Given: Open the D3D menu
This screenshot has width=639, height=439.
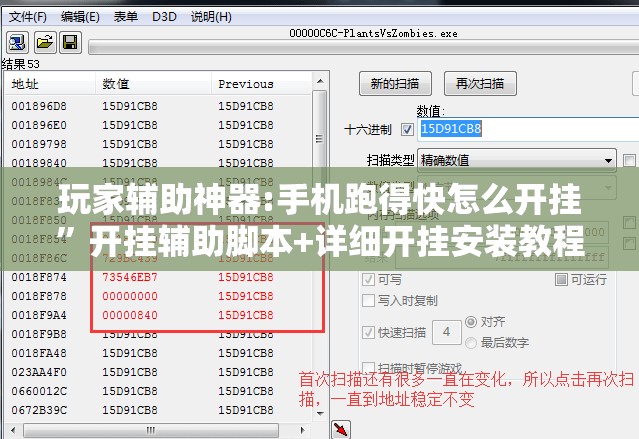Looking at the screenshot, I should pos(164,17).
